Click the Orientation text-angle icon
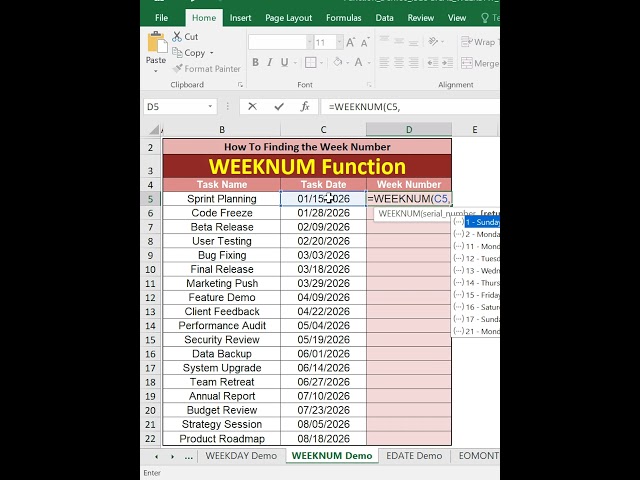Screen dimensions: 640x480 point(433,41)
